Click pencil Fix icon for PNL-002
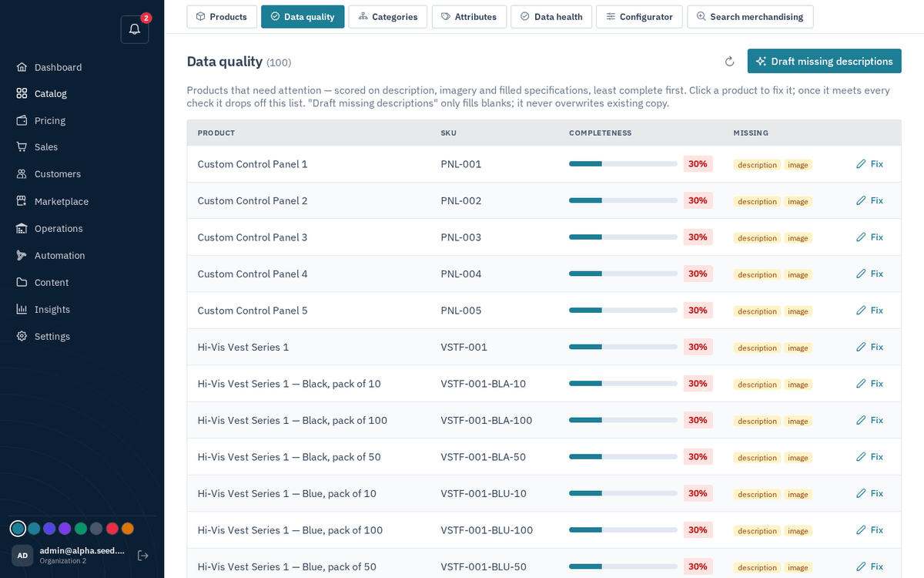This screenshot has height=578, width=924. 861,200
